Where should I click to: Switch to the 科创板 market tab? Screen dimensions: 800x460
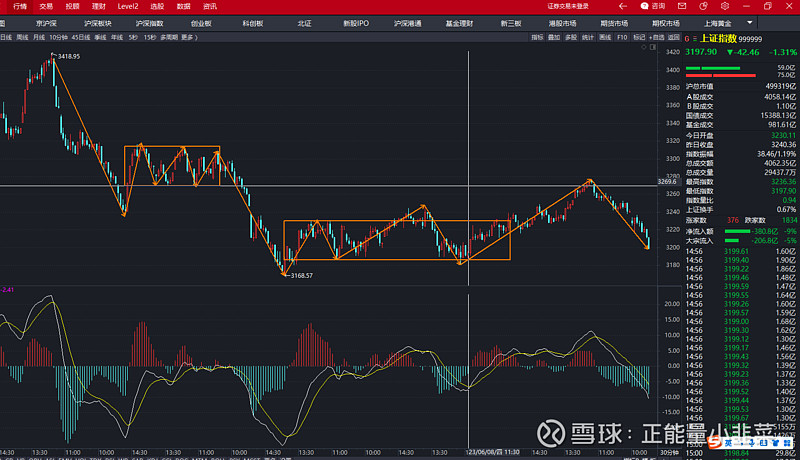coord(253,22)
